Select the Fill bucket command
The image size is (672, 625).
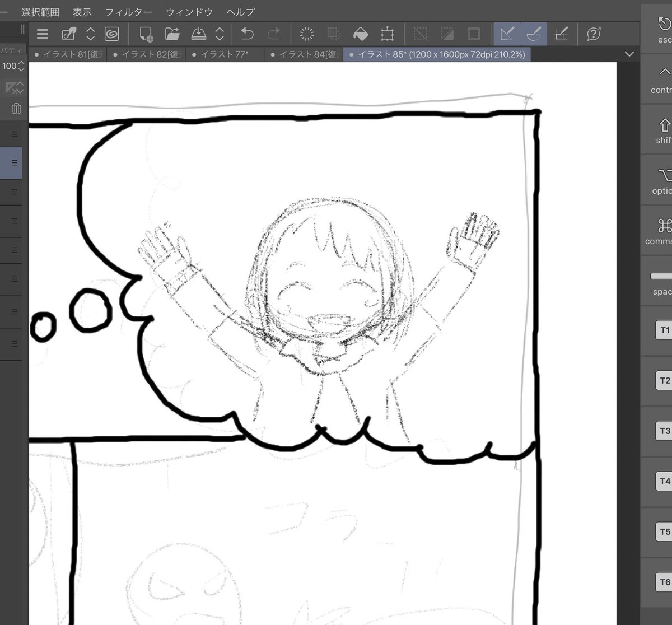click(361, 34)
